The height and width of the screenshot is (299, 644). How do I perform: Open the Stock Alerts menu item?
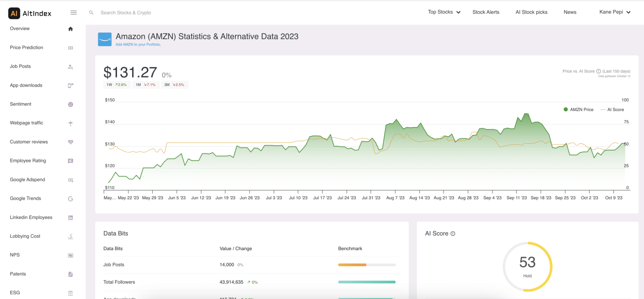(x=486, y=12)
